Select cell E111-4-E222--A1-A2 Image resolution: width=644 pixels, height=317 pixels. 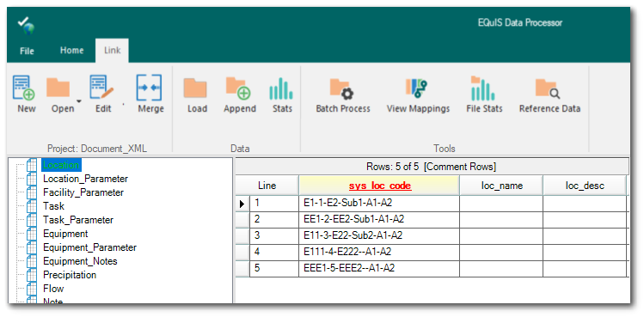(x=379, y=252)
